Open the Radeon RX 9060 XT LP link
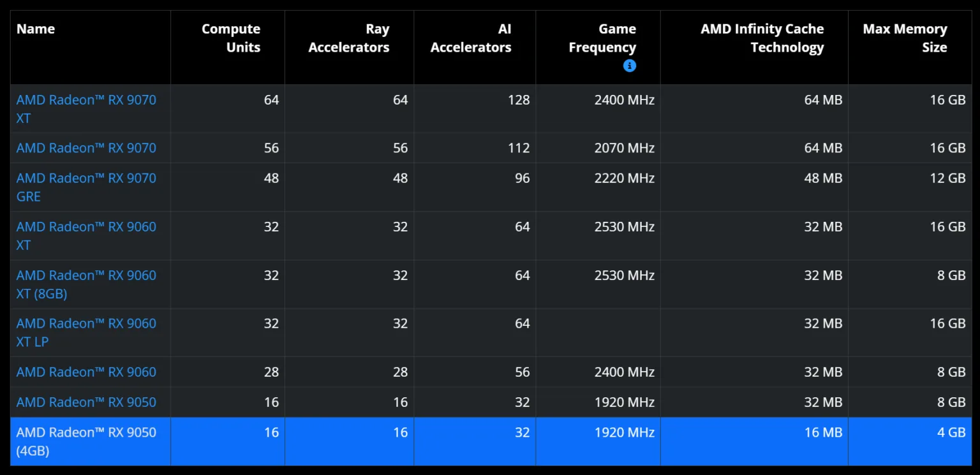Viewport: 980px width, 475px height. (x=86, y=333)
